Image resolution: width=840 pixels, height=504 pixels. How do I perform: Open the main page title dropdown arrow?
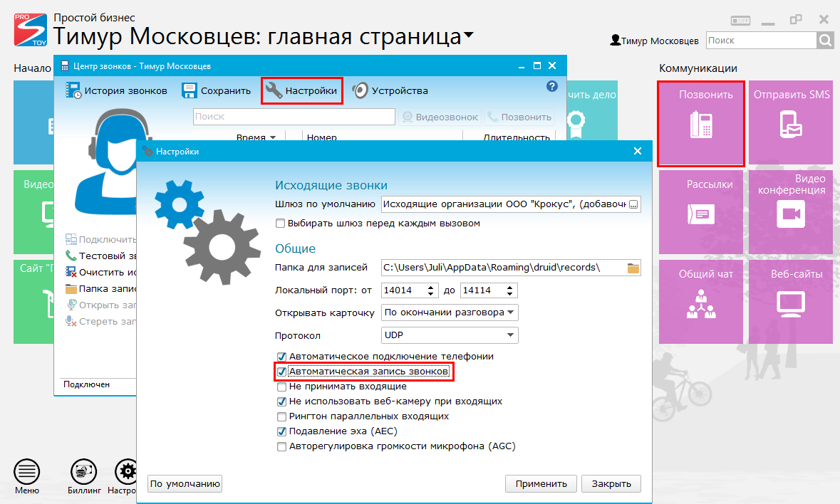[x=468, y=35]
